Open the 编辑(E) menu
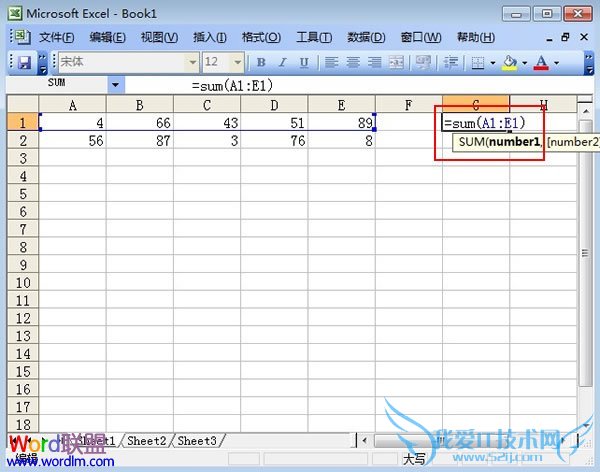The image size is (600, 472). pos(108,37)
